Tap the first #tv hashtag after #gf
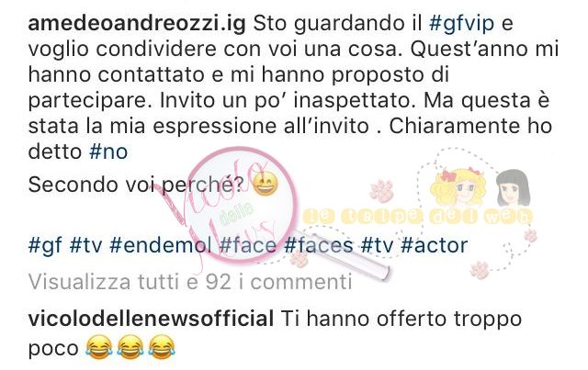Viewport: 588px width, 370px height. 85,245
